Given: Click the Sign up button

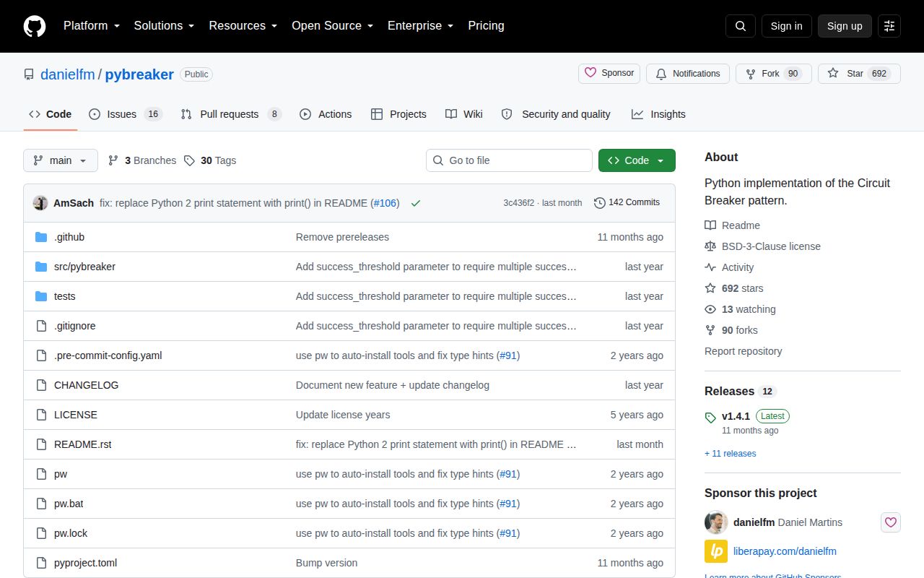Looking at the screenshot, I should [x=845, y=26].
